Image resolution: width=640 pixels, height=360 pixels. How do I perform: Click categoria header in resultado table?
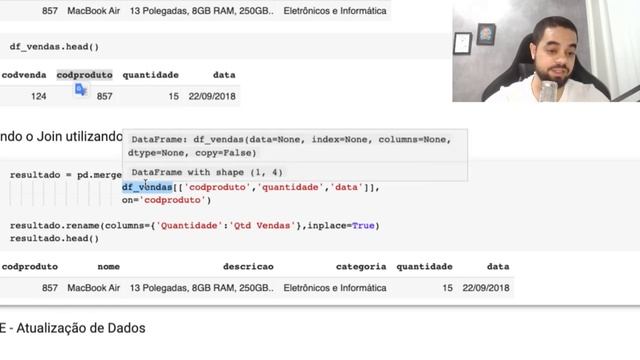coord(361,267)
